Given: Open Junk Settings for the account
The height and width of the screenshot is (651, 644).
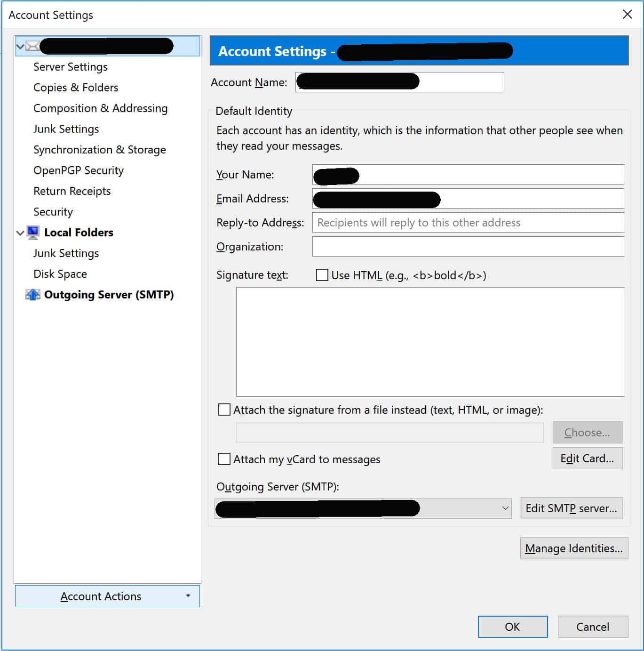Looking at the screenshot, I should pyautogui.click(x=66, y=129).
